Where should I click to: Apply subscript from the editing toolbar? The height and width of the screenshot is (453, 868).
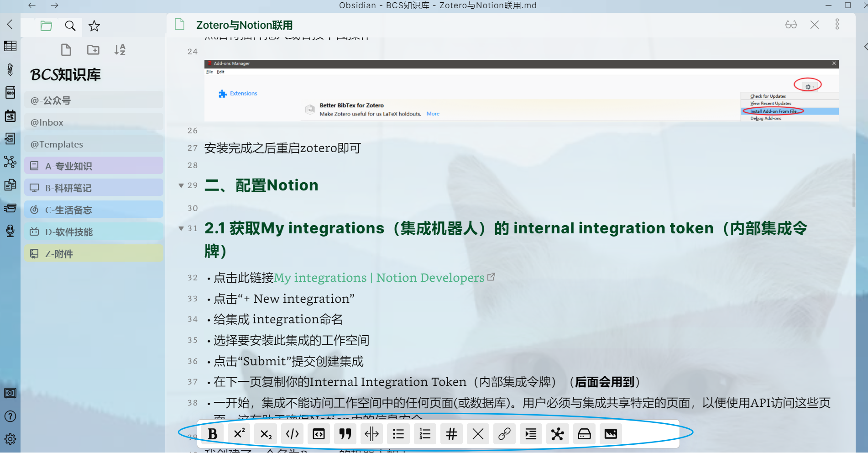266,434
